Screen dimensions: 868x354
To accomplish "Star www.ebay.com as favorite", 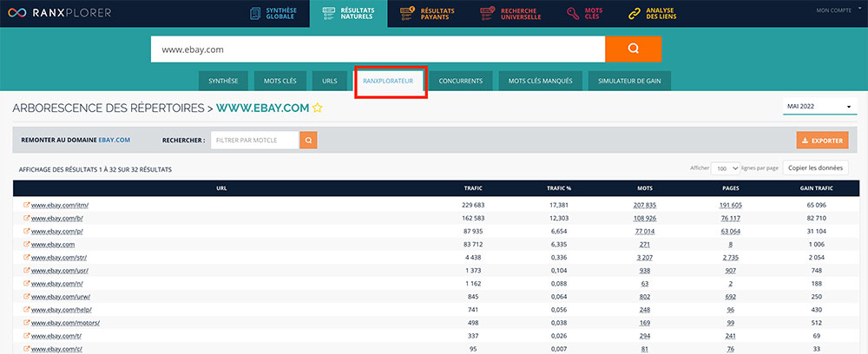I will 317,108.
